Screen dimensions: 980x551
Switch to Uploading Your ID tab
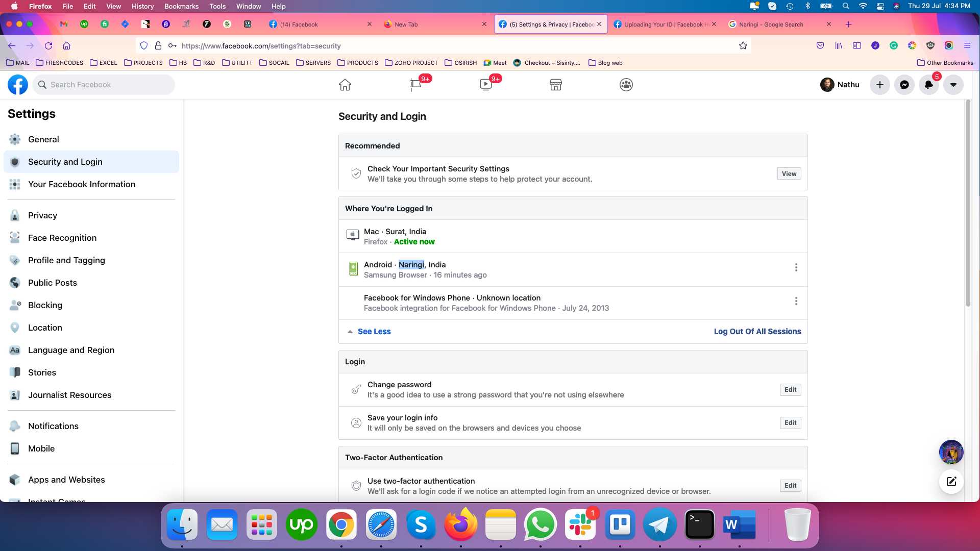665,24
